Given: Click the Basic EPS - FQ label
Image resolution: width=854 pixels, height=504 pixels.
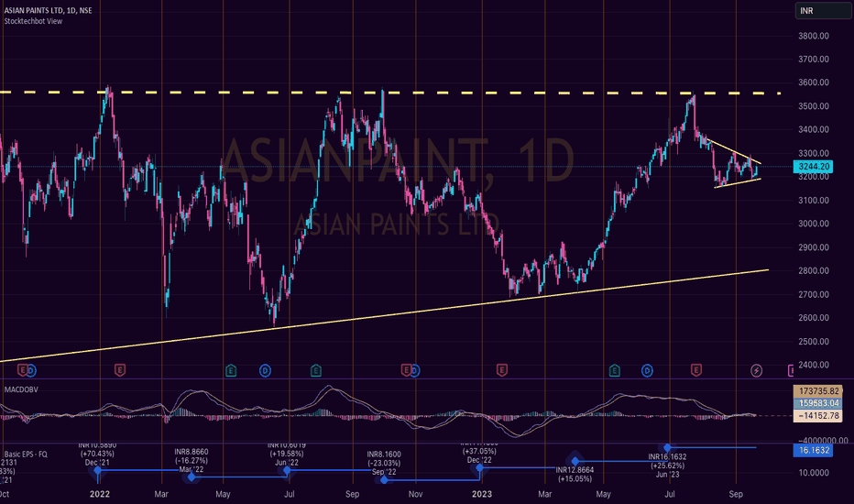Looking at the screenshot, I should [x=26, y=454].
